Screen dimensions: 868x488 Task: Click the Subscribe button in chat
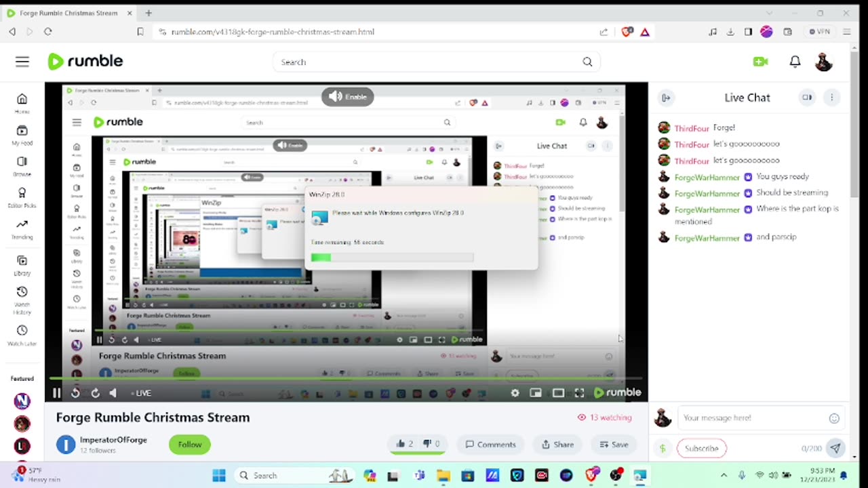701,448
